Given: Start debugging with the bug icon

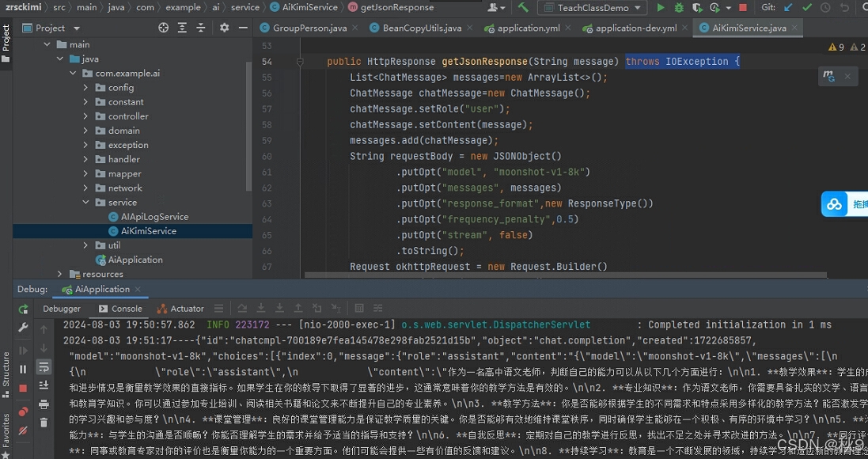Looking at the screenshot, I should [679, 8].
